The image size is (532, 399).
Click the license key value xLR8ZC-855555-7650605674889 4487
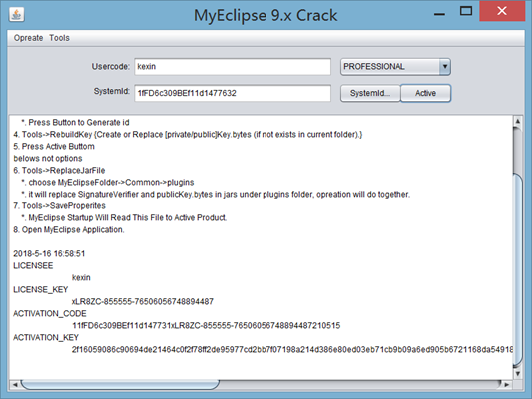[143, 301]
